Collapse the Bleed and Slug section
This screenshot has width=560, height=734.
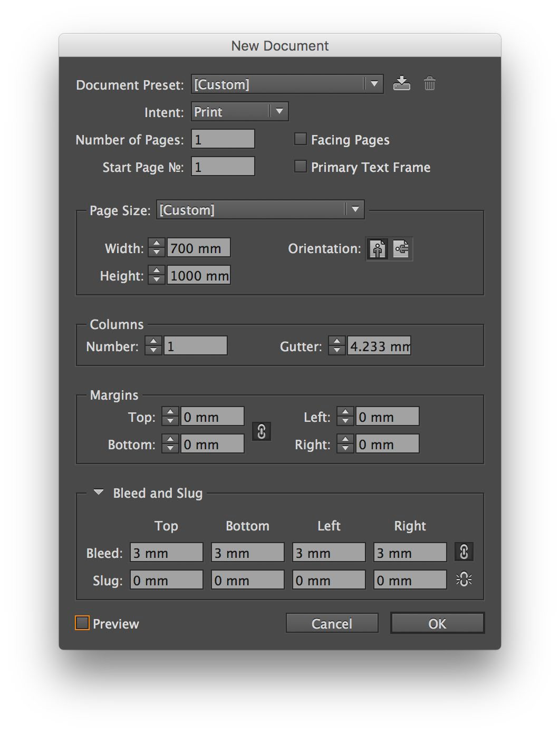click(99, 492)
